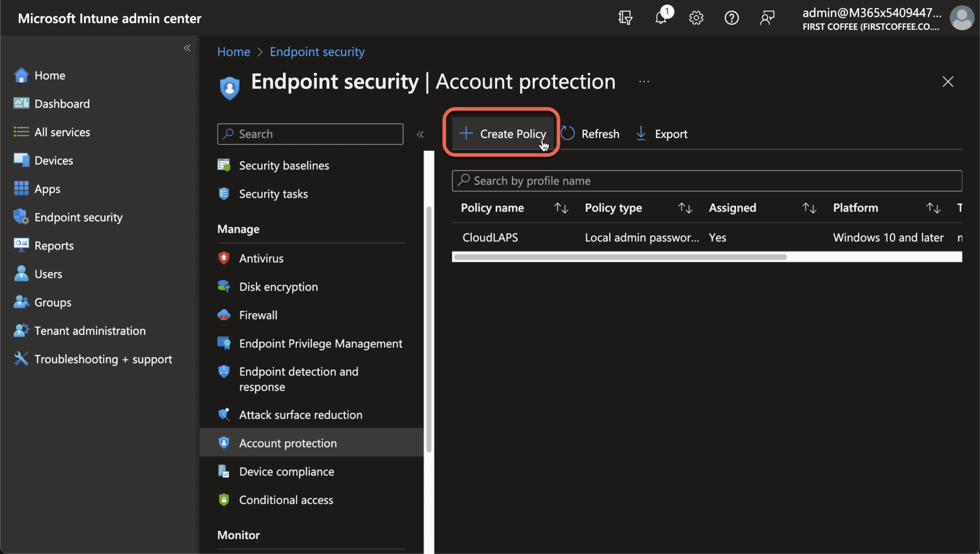Open Security baselines
The image size is (980, 554).
[x=284, y=165]
